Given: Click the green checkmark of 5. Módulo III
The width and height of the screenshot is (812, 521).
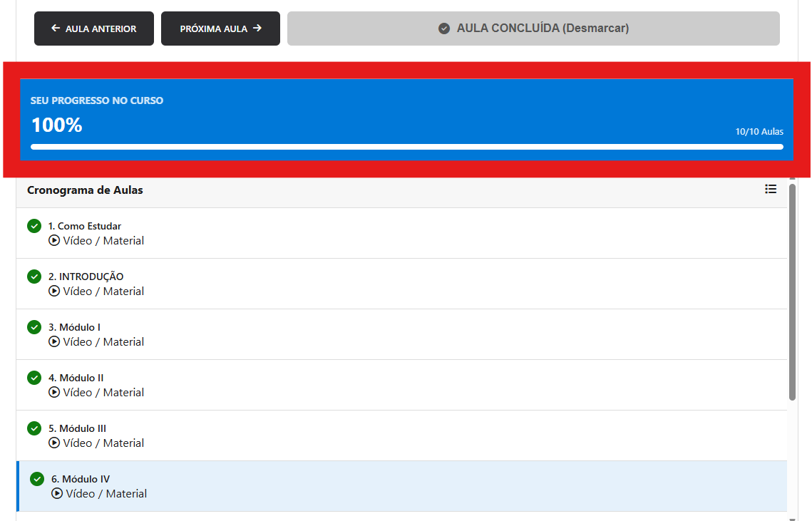Looking at the screenshot, I should [x=34, y=428].
